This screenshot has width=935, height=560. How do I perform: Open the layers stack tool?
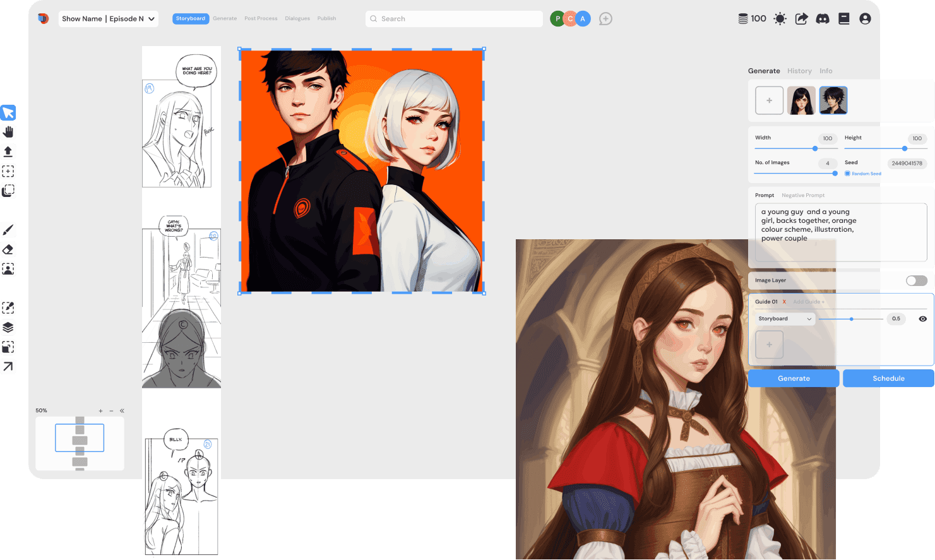click(8, 327)
